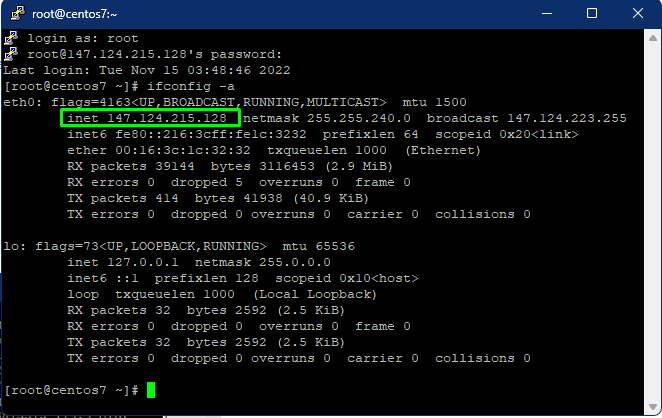Viewport: 662px width, 418px height.
Task: Click the green terminal cursor block
Action: (x=151, y=390)
